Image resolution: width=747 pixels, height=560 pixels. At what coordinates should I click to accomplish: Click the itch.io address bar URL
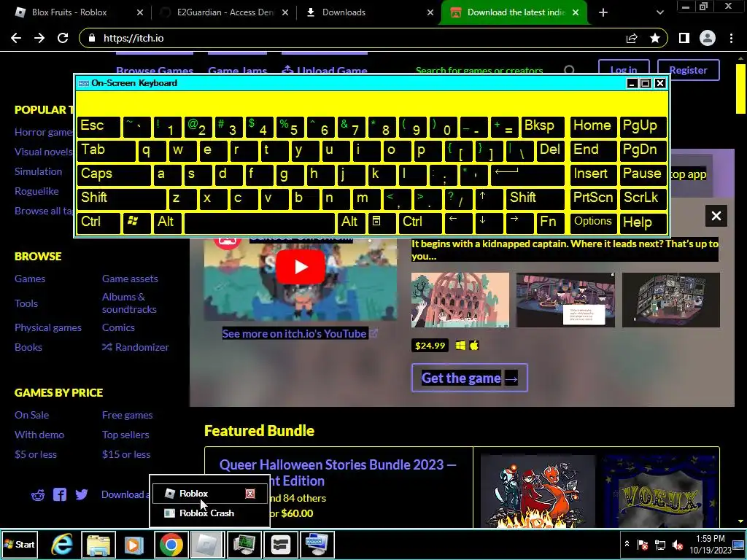tap(133, 38)
